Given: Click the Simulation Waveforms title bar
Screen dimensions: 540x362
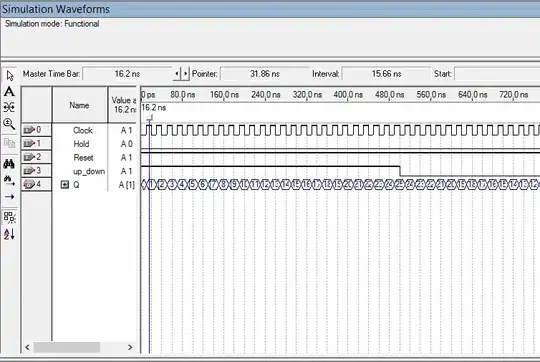Looking at the screenshot, I should [270, 9].
